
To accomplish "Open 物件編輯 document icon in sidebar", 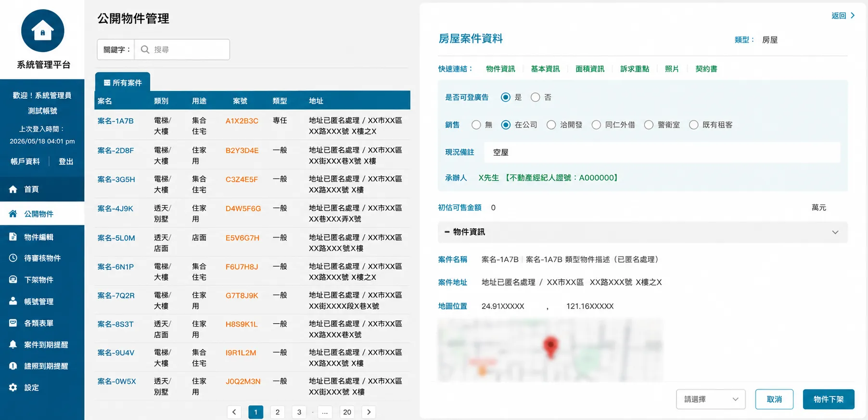I will click(x=13, y=237).
